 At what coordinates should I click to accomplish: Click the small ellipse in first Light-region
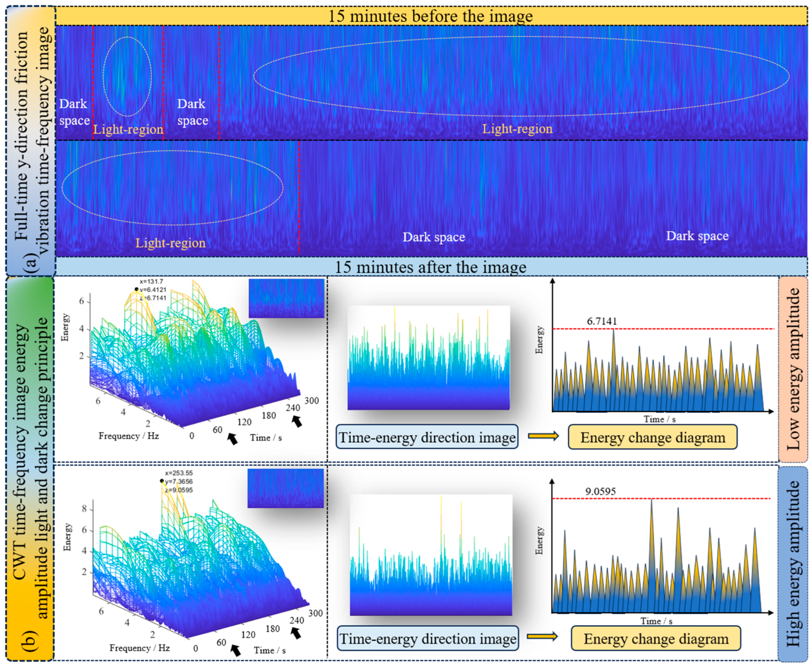[x=127, y=76]
